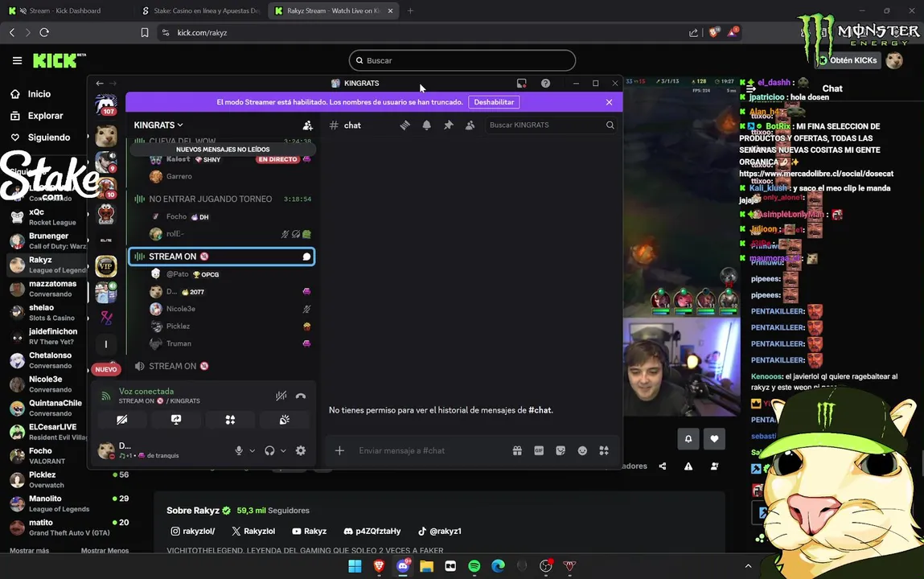
Task: Type message in Enviar mensaje a #chat
Action: (x=430, y=450)
